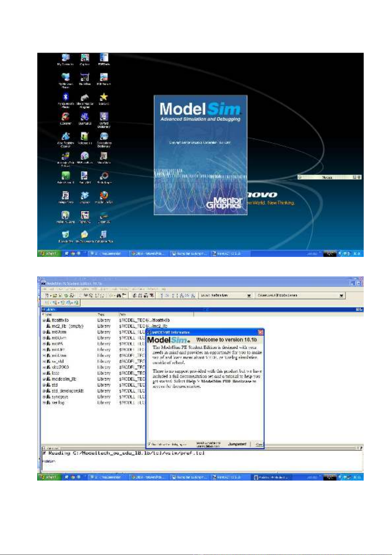Open the My Network Places desktop icon
392x555 pixels.
tap(65, 80)
